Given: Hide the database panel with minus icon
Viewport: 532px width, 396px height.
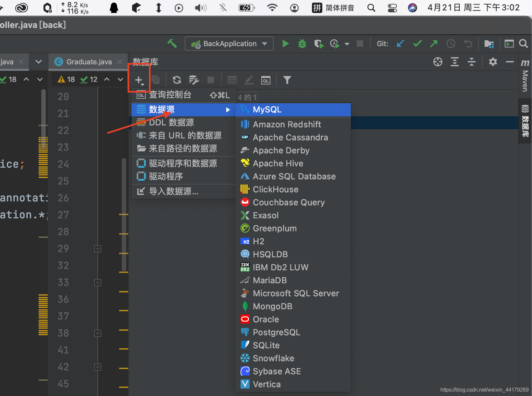Looking at the screenshot, I should click(x=510, y=61).
